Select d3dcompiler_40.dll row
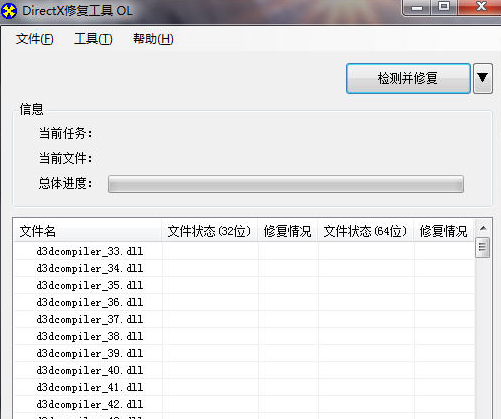The width and height of the screenshot is (501, 419). click(x=244, y=370)
